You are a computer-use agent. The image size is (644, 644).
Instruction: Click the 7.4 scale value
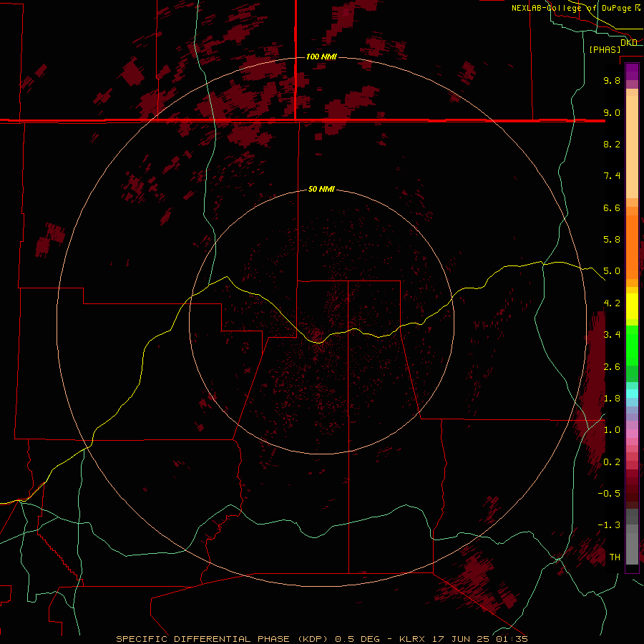[x=612, y=176]
